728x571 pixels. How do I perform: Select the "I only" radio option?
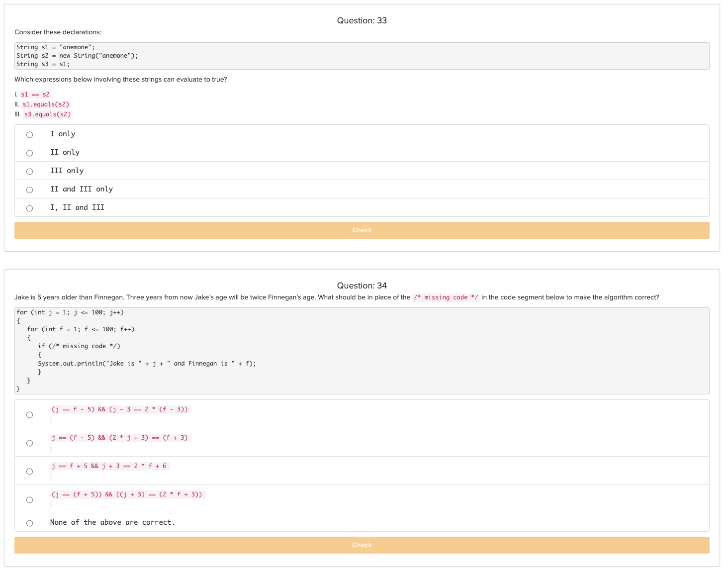pos(29,135)
